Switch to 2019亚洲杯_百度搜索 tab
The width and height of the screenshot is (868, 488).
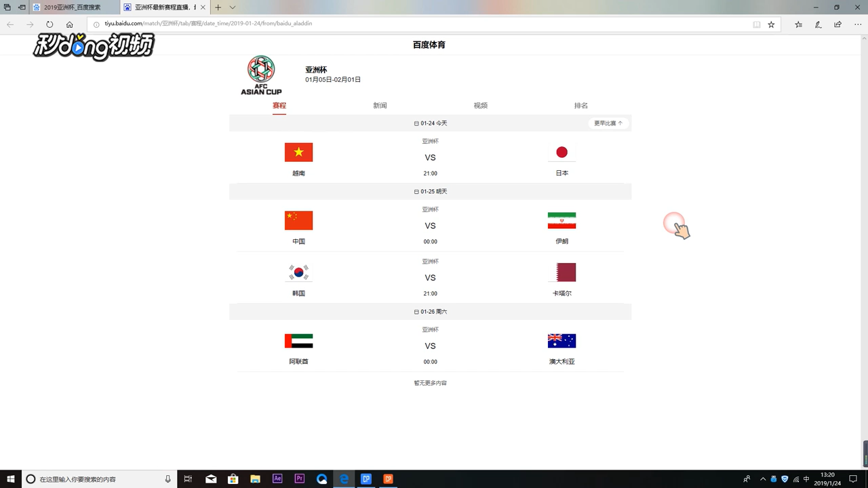click(75, 7)
